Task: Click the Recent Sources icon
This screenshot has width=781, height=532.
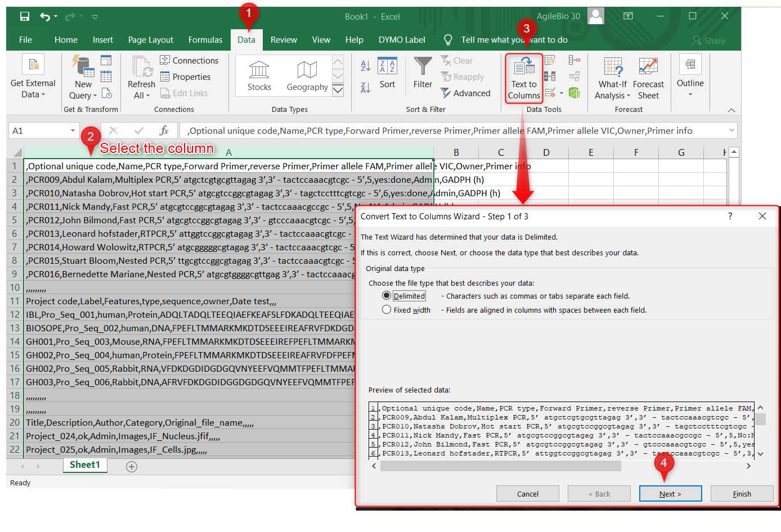Action: pyautogui.click(x=107, y=93)
